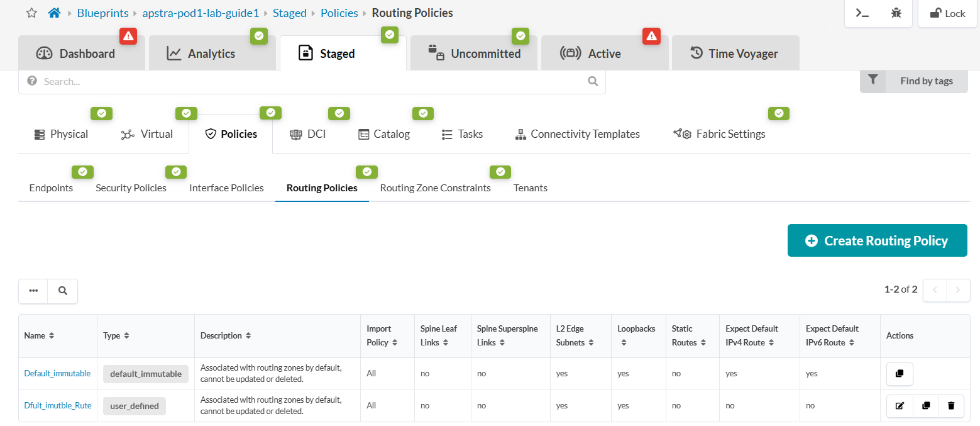Click the favorite star icon in breadcrumb

[x=31, y=13]
